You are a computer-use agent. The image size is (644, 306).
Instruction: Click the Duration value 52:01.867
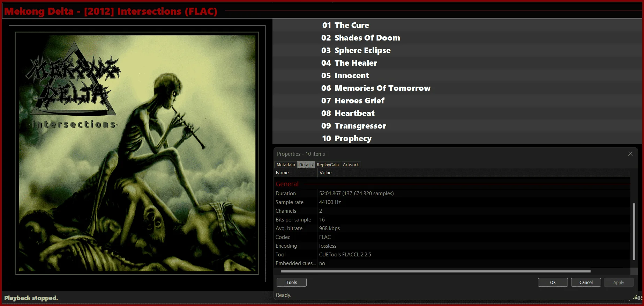(356, 193)
